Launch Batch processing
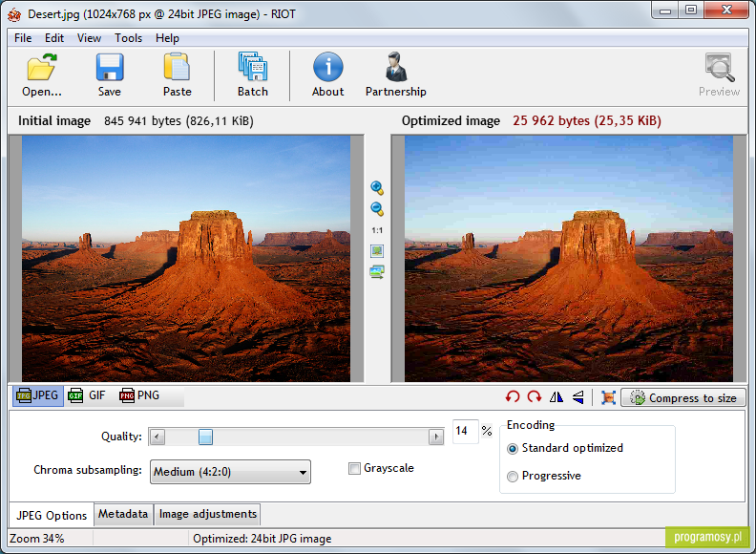The height and width of the screenshot is (554, 756). tap(253, 75)
